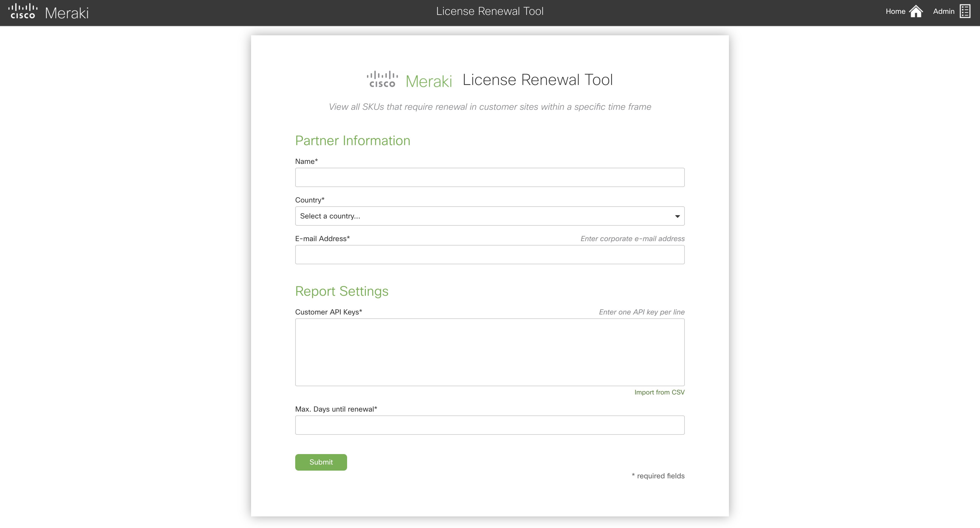Click the Cisco logo in header

pyautogui.click(x=23, y=11)
